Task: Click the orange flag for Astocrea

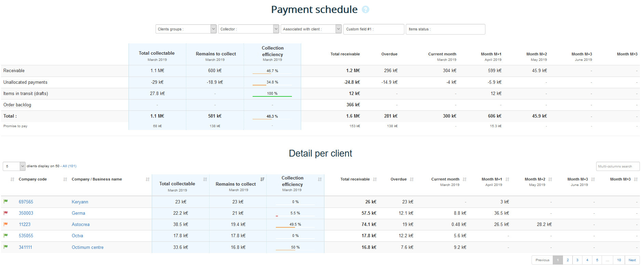Action: point(6,224)
